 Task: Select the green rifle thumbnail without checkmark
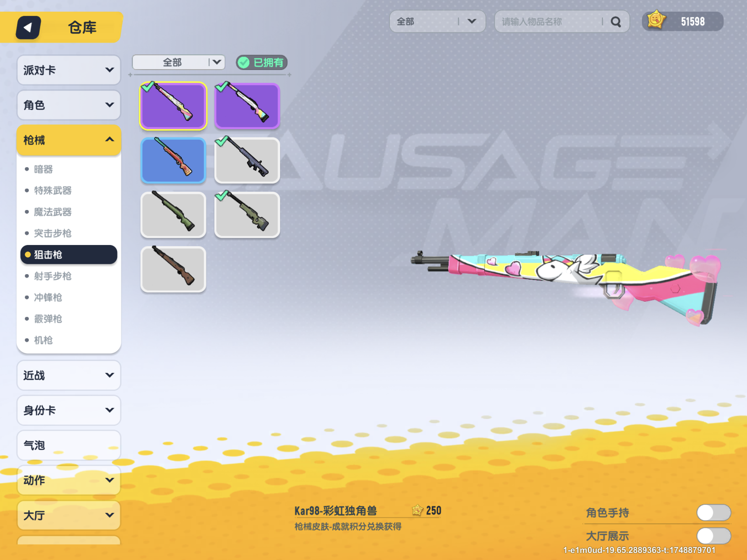point(173,215)
